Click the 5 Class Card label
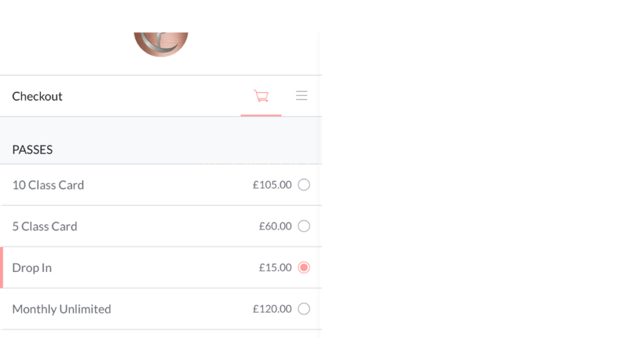 tap(45, 226)
